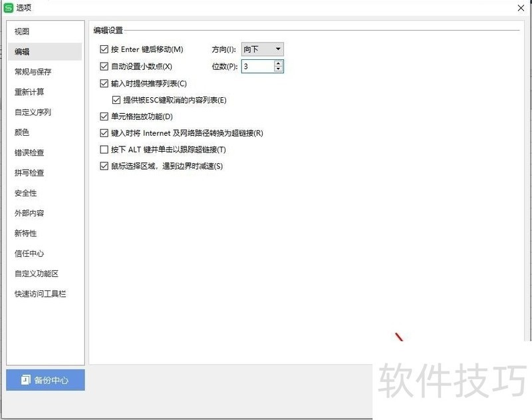Image resolution: width=532 pixels, height=420 pixels.
Task: Click the 位数 number input field
Action: click(258, 66)
